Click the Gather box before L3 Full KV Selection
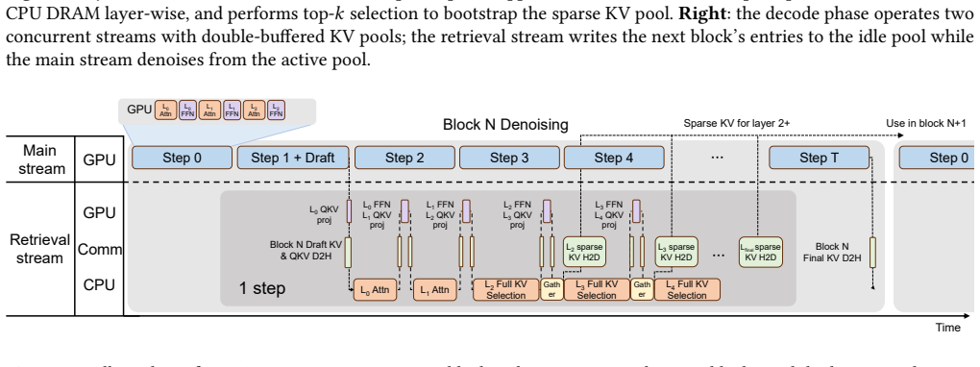Viewport: 980px width, 367px height. tap(551, 290)
